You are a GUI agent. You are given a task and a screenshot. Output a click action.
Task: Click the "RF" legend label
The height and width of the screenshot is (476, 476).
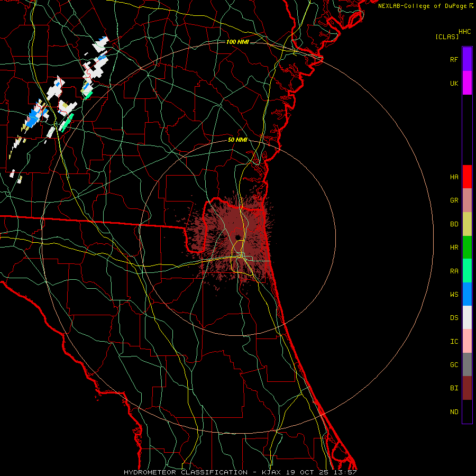[454, 59]
